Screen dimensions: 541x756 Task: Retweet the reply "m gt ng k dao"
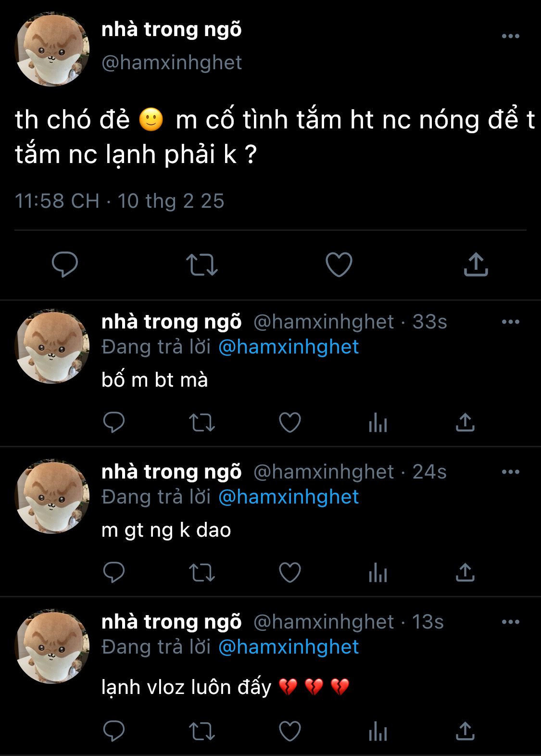(202, 573)
